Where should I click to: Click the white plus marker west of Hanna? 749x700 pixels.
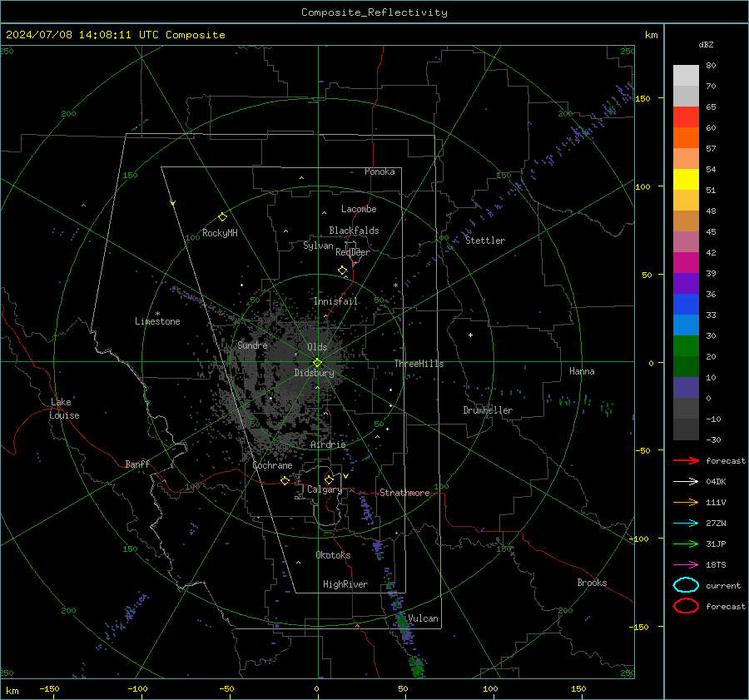(470, 335)
